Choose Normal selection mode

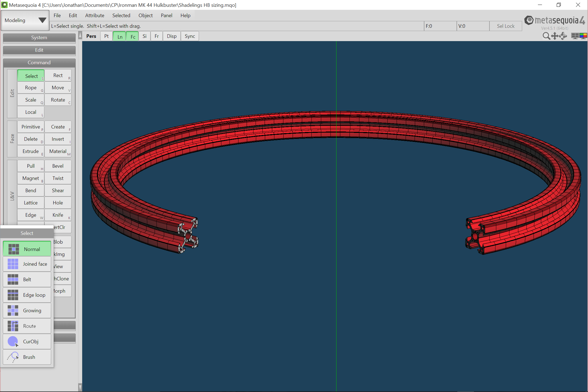[x=27, y=249]
